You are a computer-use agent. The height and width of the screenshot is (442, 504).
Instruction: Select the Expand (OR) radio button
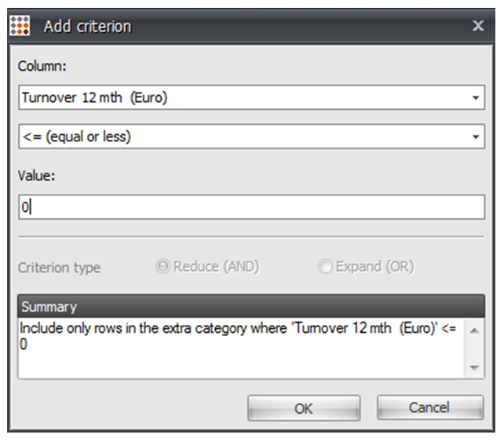325,266
